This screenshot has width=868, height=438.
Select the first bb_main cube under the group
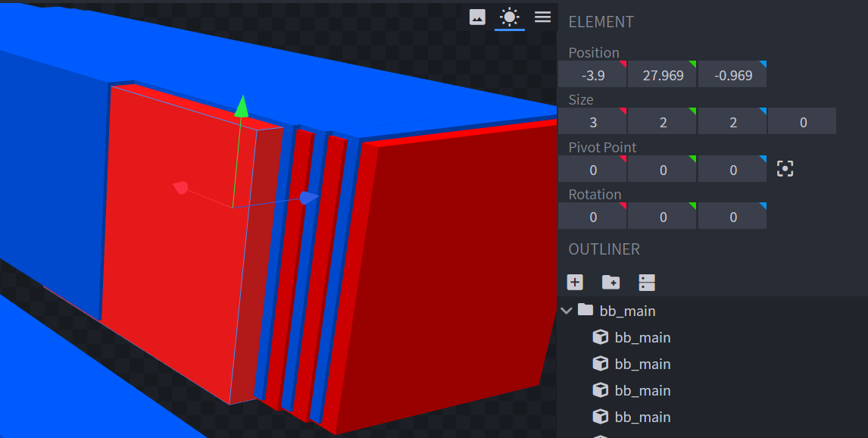(x=642, y=337)
